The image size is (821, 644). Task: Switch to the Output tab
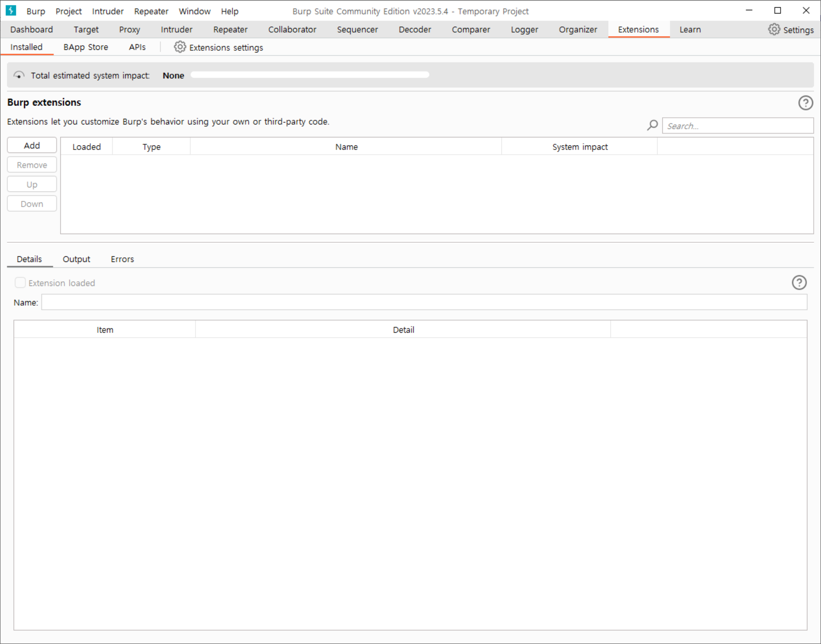point(76,259)
